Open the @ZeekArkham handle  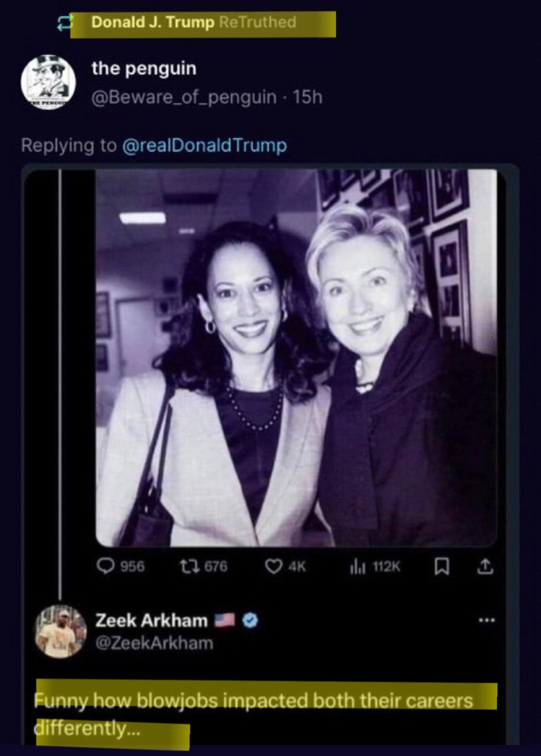tap(154, 643)
